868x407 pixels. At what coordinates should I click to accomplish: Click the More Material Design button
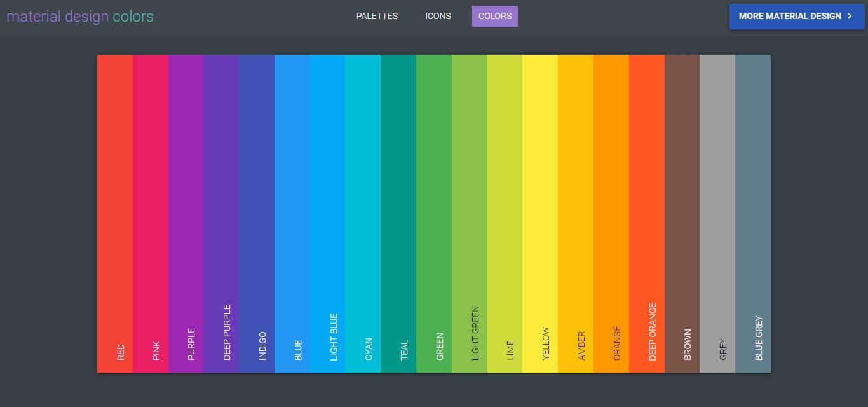click(x=797, y=16)
